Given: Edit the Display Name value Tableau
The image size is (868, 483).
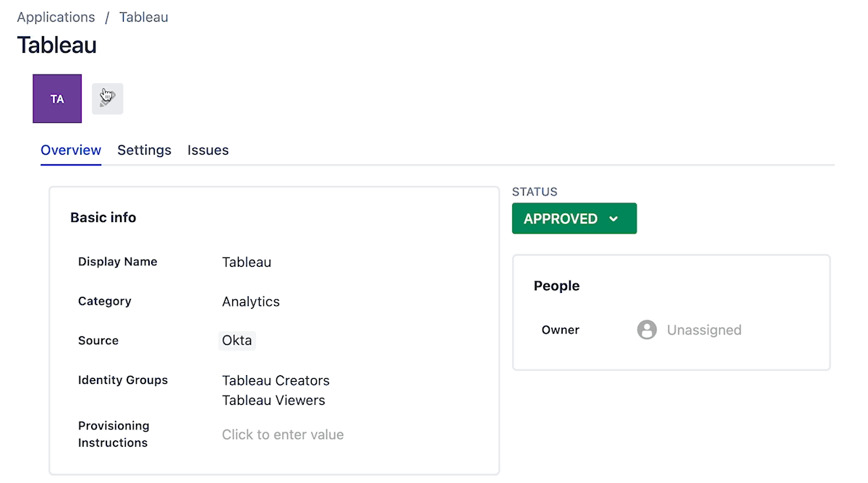Looking at the screenshot, I should (x=247, y=262).
